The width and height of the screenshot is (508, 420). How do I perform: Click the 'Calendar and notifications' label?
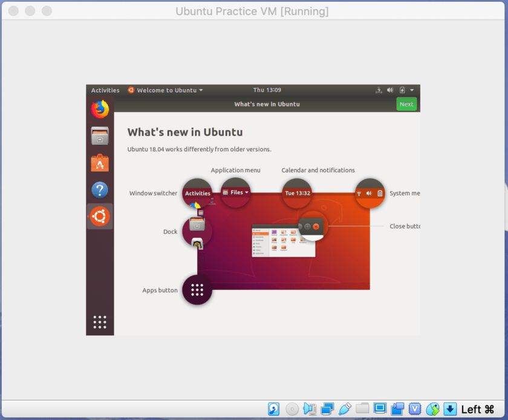[318, 170]
